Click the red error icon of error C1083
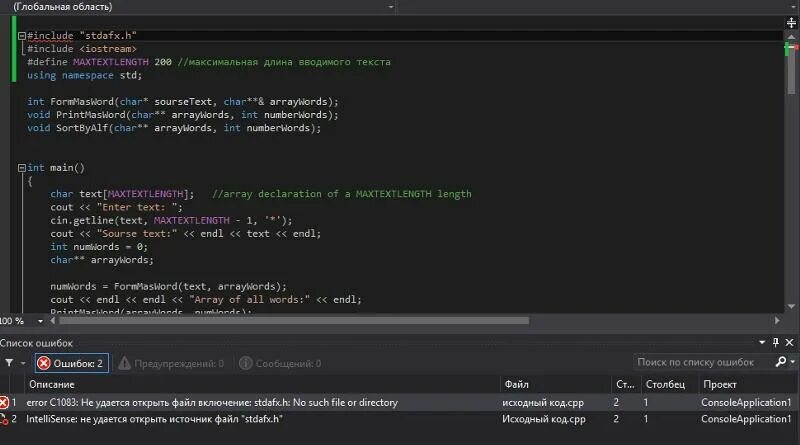This screenshot has width=800, height=445. [4, 403]
